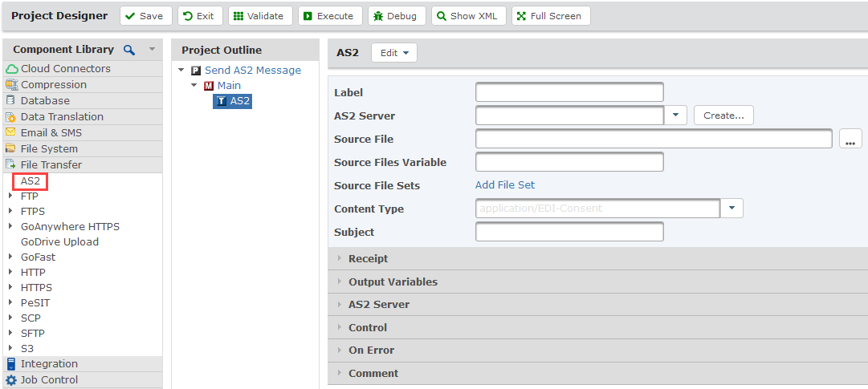The height and width of the screenshot is (389, 868).
Task: Expand the SCP component group
Action: [10, 318]
